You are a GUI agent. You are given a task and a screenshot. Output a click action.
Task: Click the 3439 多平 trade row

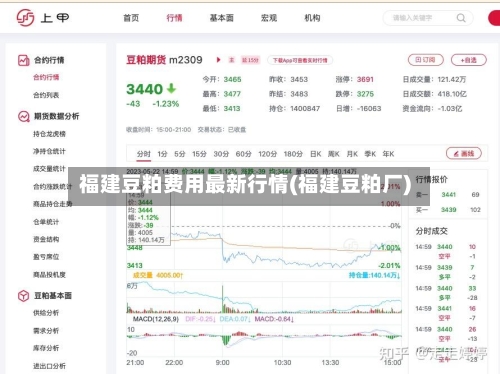(x=446, y=272)
